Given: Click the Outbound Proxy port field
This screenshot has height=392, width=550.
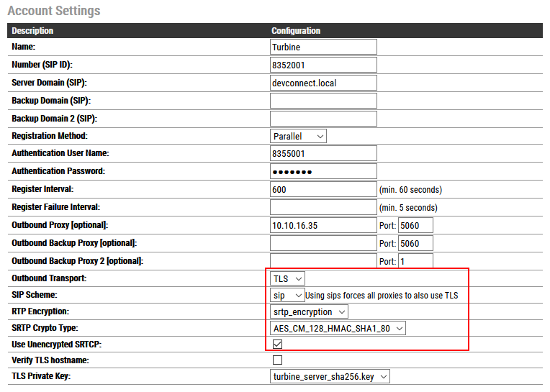Looking at the screenshot, I should click(415, 225).
